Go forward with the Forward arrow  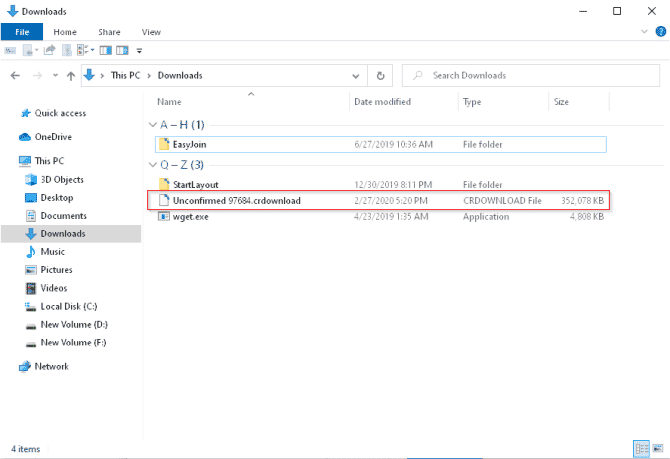38,76
